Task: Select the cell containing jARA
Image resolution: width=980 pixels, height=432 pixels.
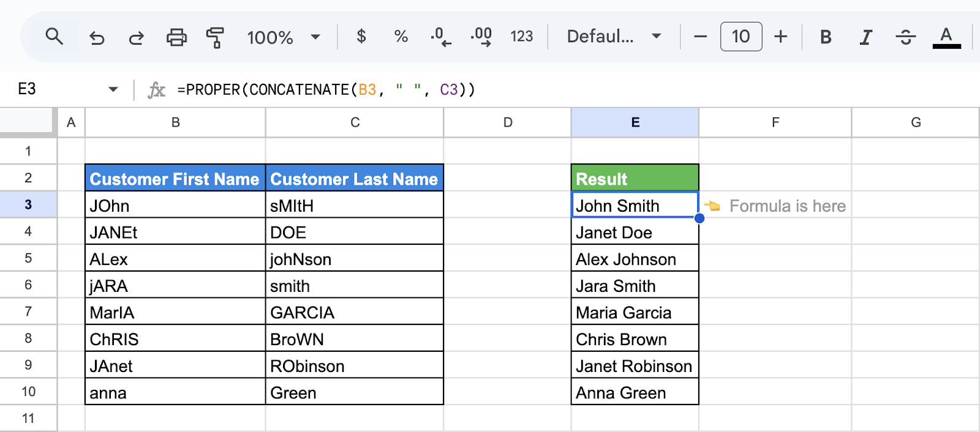Action: coord(175,285)
